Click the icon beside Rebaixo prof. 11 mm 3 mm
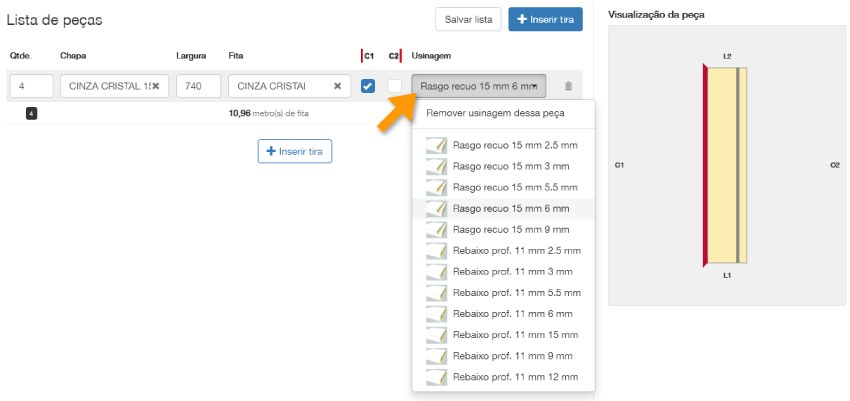 436,271
